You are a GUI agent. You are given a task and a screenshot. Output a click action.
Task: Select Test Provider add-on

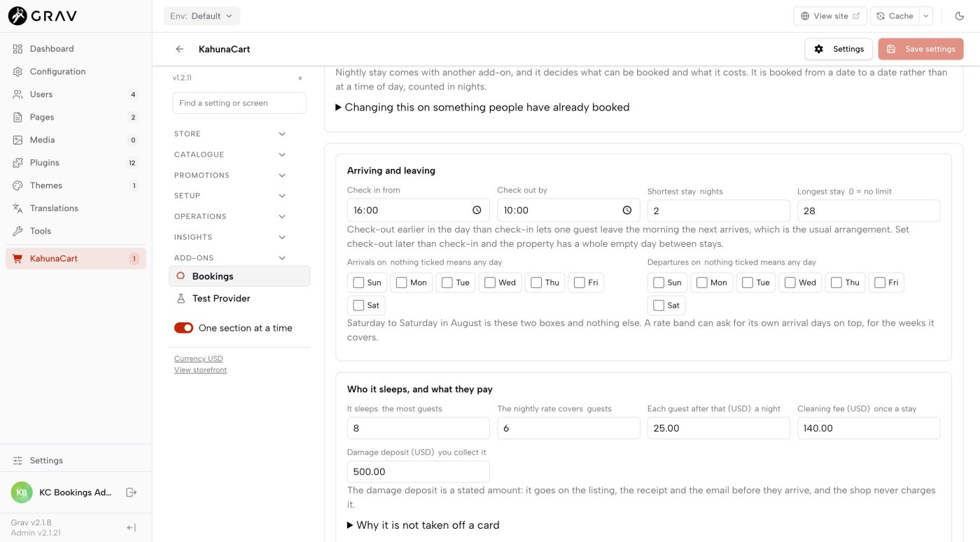coord(239,299)
